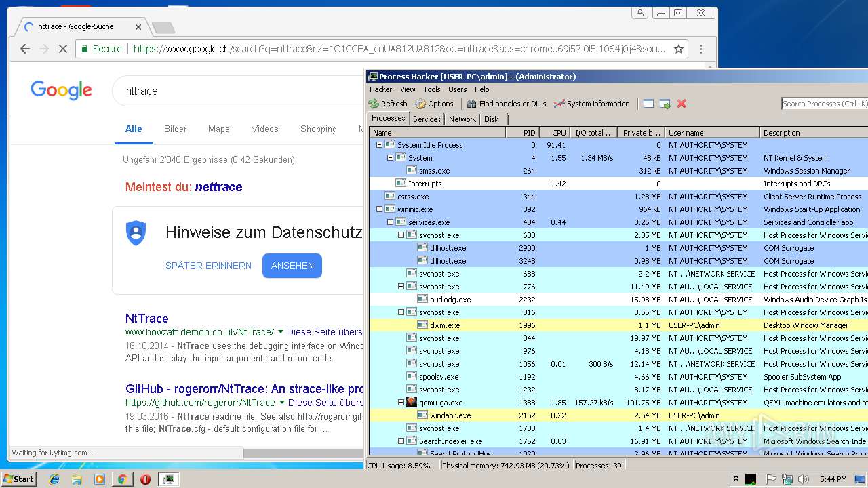Select the qemu-ga.exe process icon
868x488 pixels.
coord(412,403)
